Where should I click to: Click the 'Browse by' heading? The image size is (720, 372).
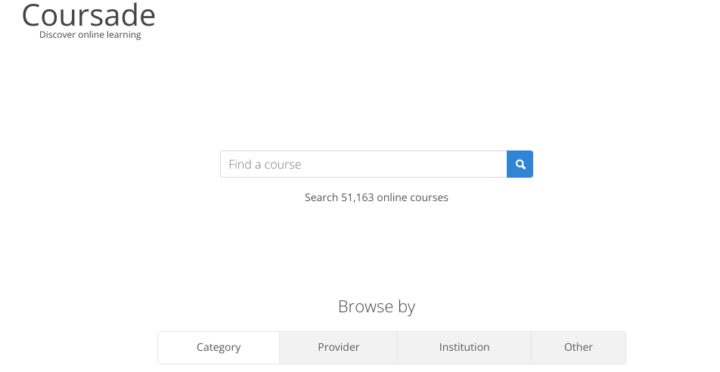coord(377,307)
